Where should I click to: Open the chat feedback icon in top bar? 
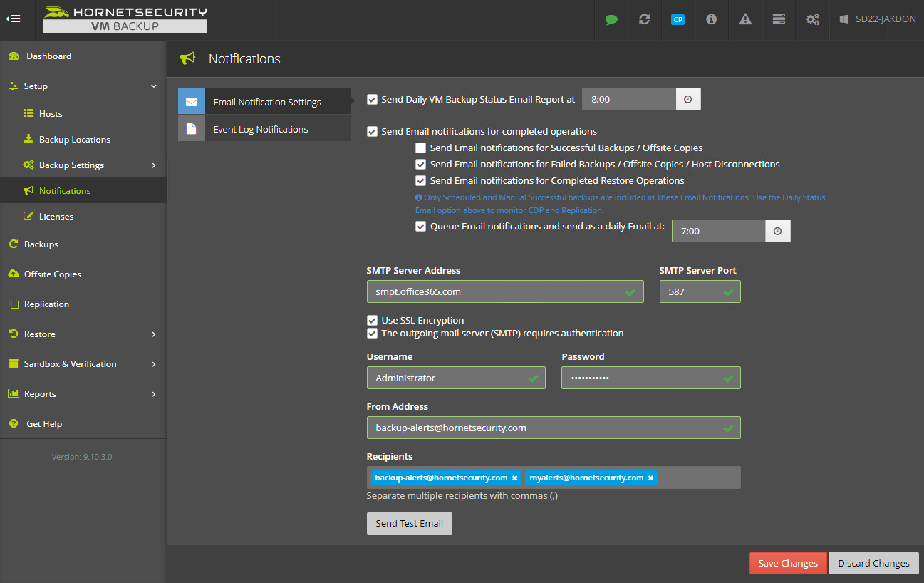point(611,19)
